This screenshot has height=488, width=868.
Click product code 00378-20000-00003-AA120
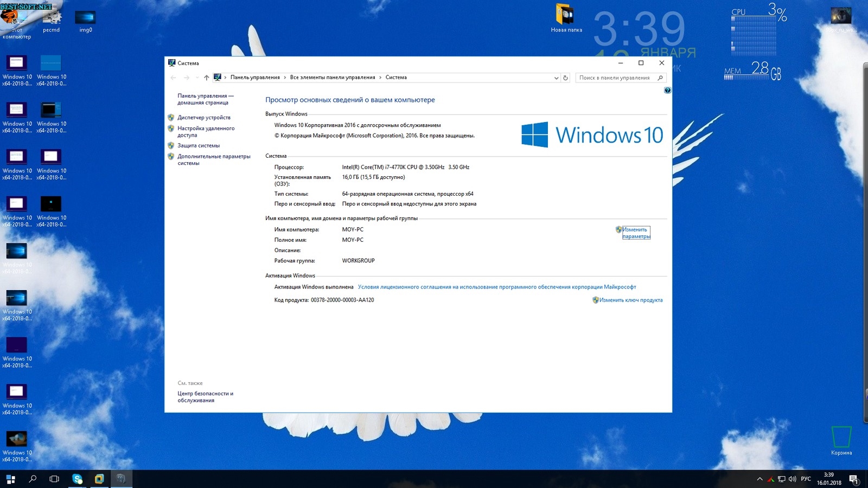[x=342, y=300]
